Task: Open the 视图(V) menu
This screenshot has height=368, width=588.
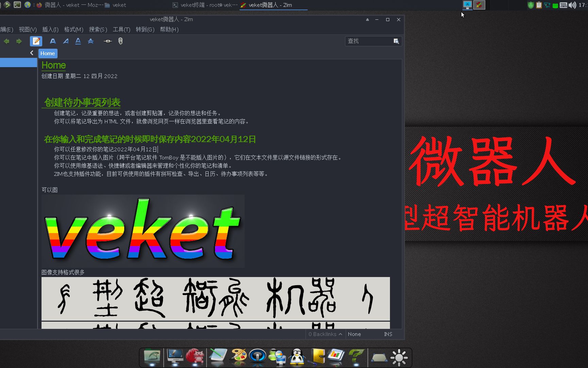Action: (x=28, y=30)
